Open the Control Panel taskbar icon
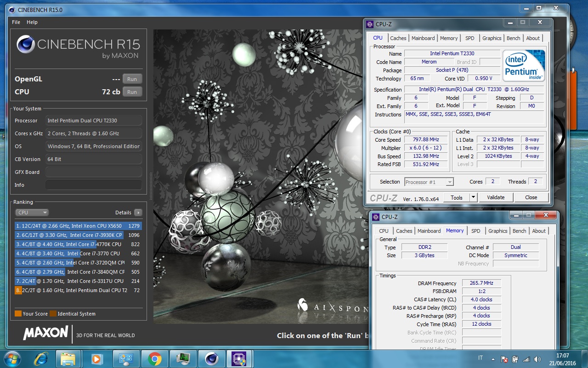This screenshot has width=588, height=368. point(125,359)
